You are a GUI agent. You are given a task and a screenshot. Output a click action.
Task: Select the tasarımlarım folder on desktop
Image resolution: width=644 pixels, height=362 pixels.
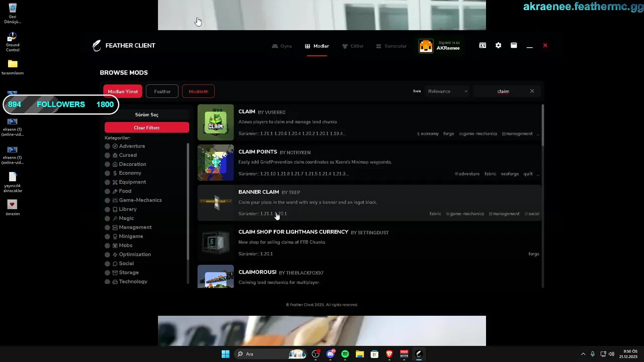13,67
